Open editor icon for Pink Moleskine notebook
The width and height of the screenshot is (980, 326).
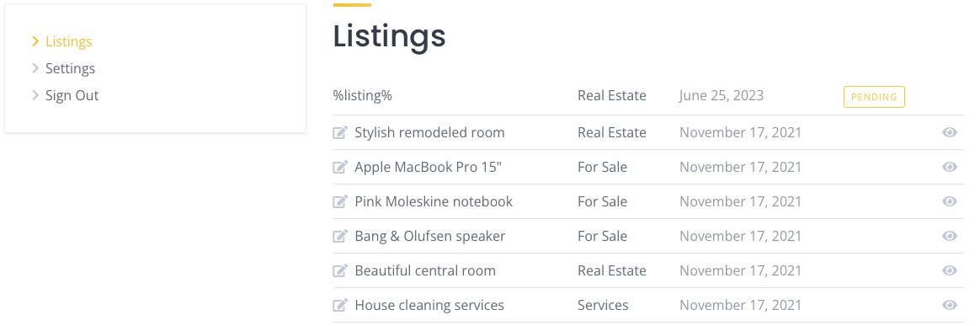pyautogui.click(x=340, y=201)
